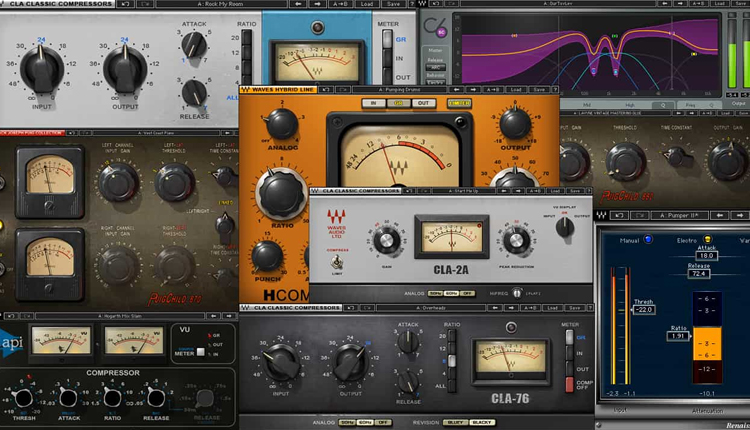This screenshot has width=750, height=430.
Task: Open help question mark in H-Comp toolbar
Action: point(555,89)
